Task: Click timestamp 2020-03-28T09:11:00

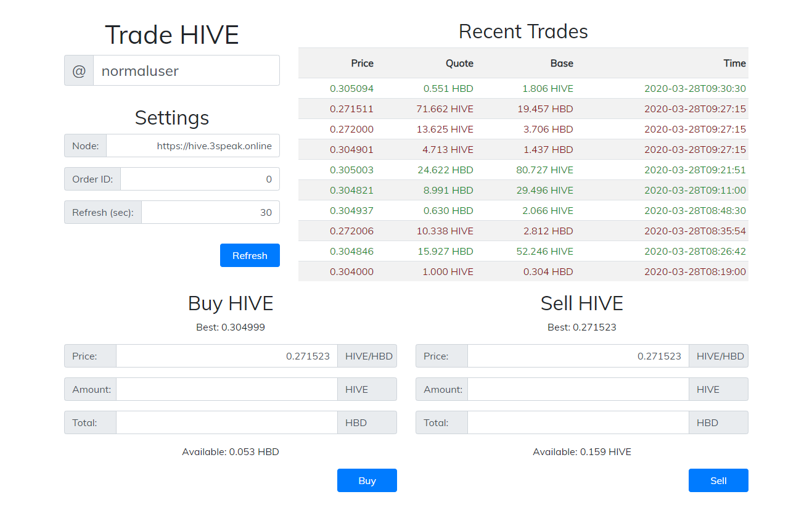Action: coord(695,190)
